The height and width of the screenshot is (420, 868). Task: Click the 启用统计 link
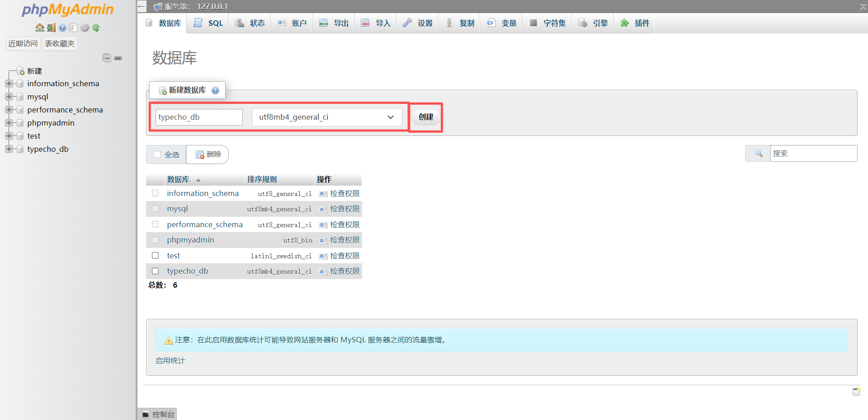(170, 361)
